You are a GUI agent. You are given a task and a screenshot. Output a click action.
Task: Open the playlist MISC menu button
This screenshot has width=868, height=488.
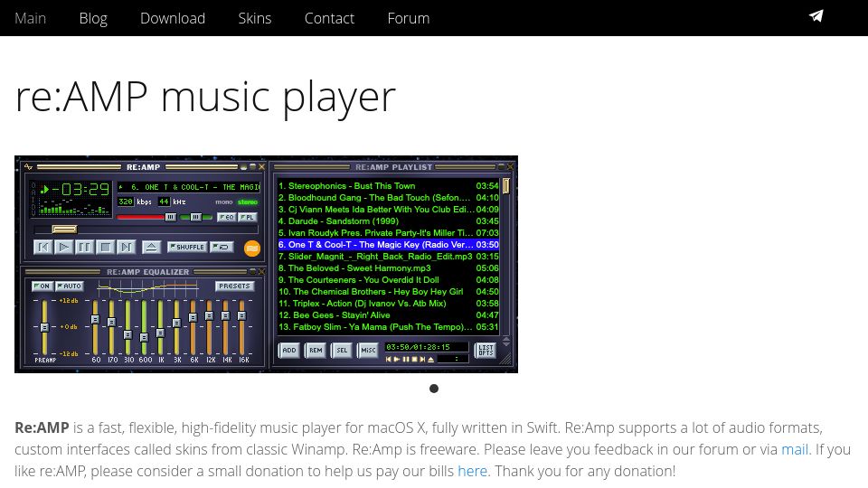(368, 351)
